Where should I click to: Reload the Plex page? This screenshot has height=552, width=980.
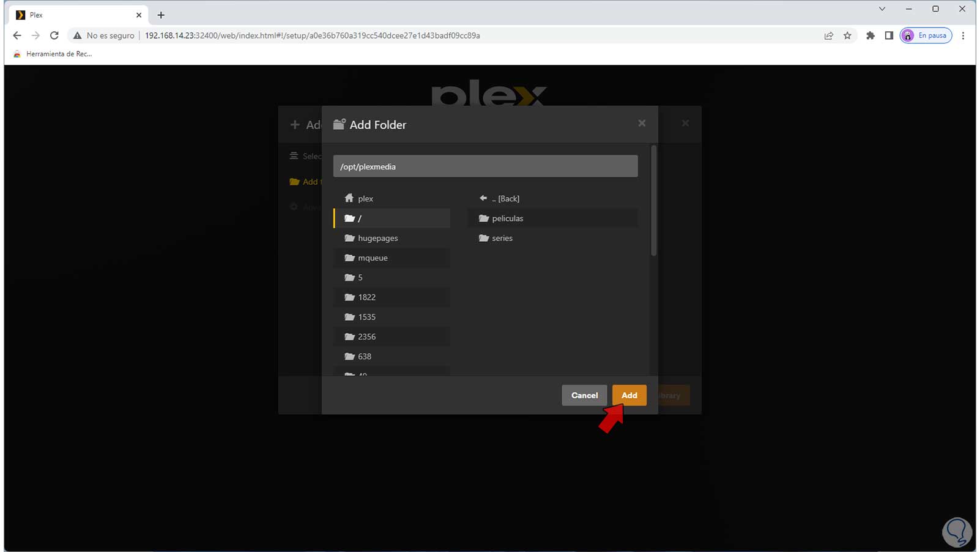54,35
